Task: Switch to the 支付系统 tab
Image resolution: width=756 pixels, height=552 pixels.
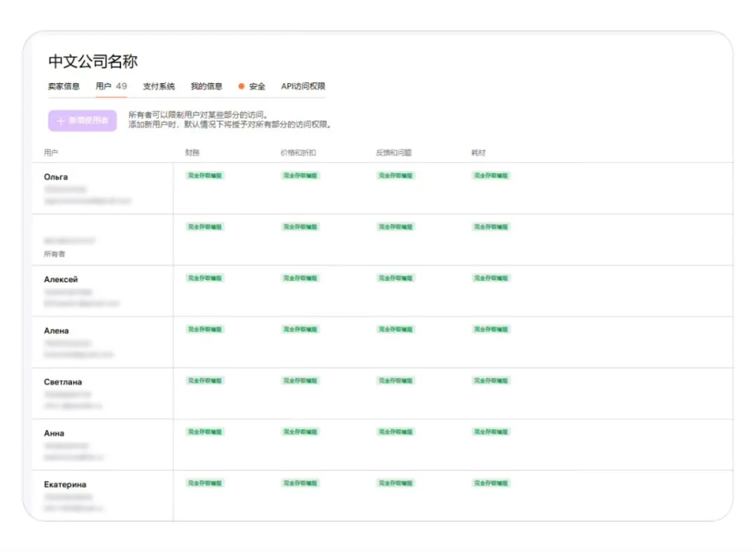Action: click(x=159, y=87)
